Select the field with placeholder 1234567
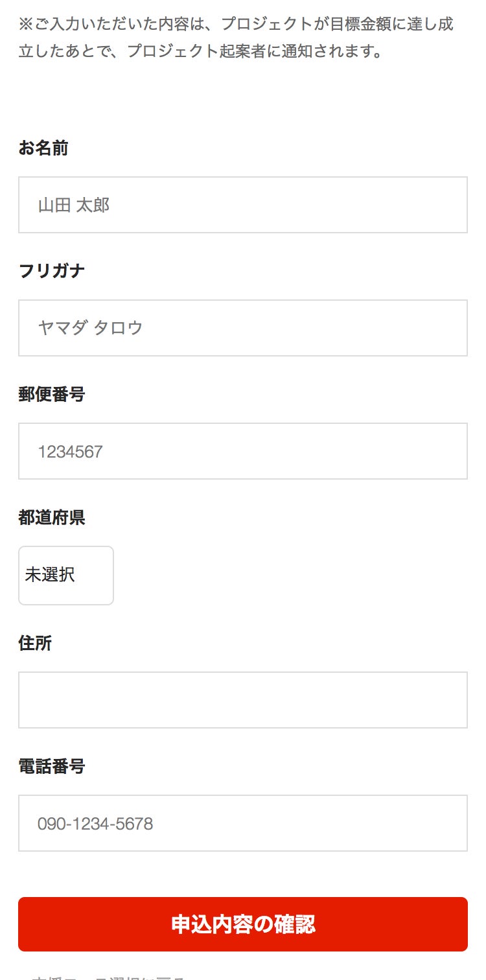Image resolution: width=486 pixels, height=980 pixels. tap(243, 451)
